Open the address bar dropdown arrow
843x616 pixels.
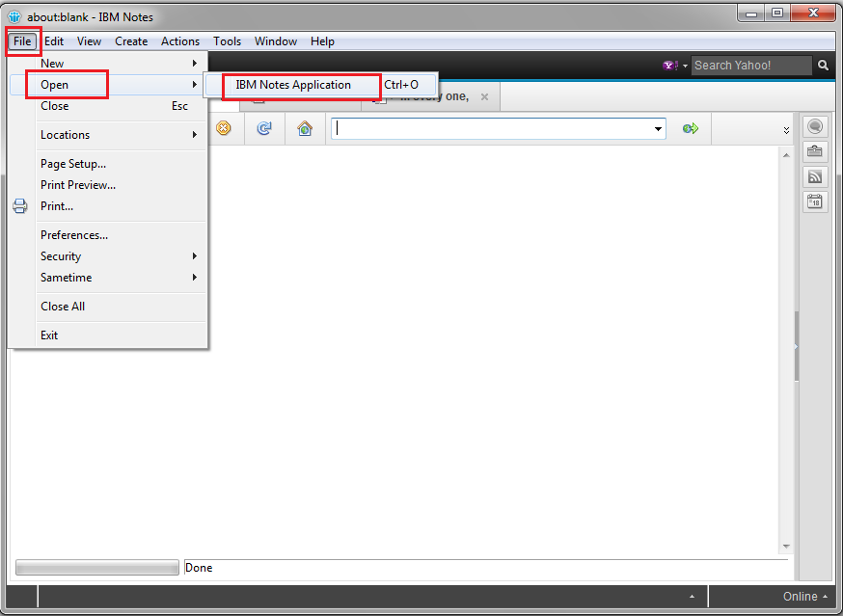(x=658, y=129)
